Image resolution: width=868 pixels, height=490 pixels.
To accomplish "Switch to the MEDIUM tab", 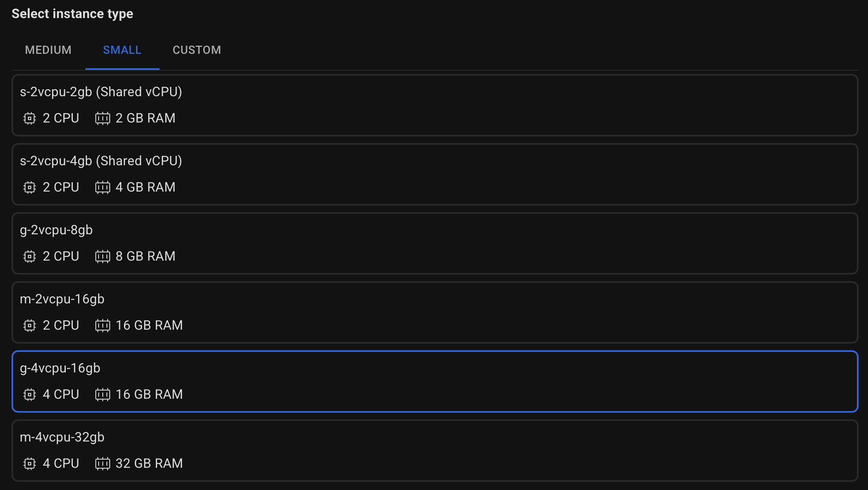I will tap(48, 50).
